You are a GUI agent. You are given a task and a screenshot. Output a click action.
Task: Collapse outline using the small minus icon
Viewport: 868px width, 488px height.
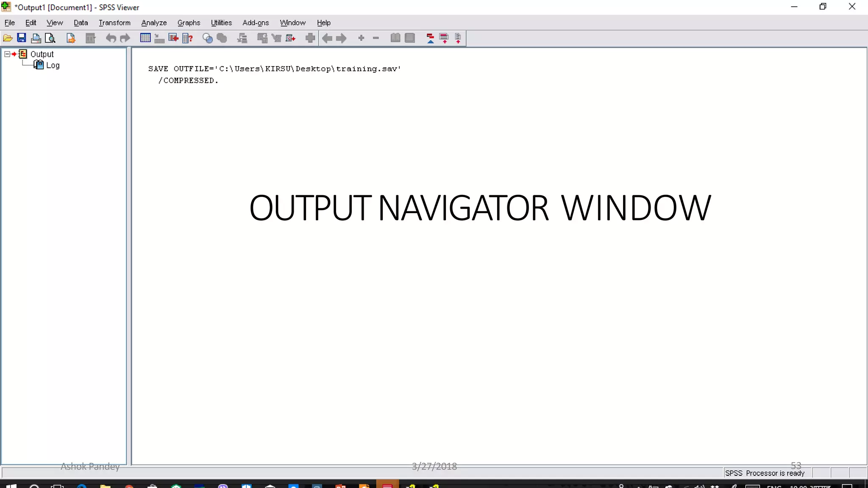(x=376, y=38)
